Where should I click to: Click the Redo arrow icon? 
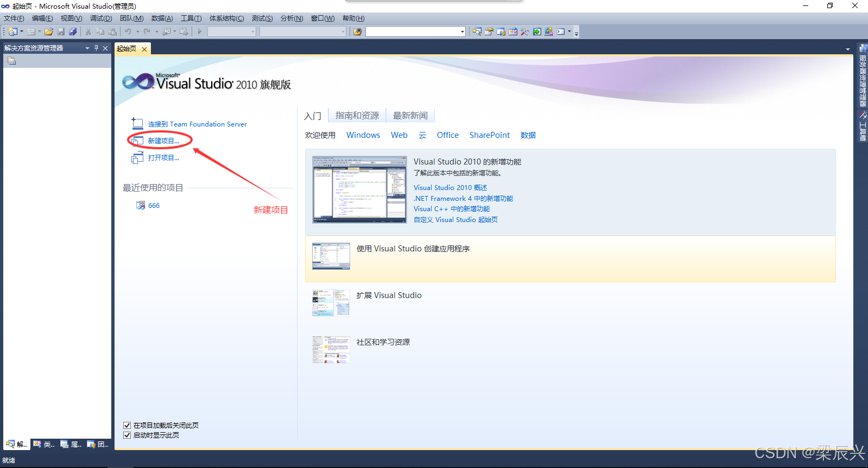click(x=147, y=31)
